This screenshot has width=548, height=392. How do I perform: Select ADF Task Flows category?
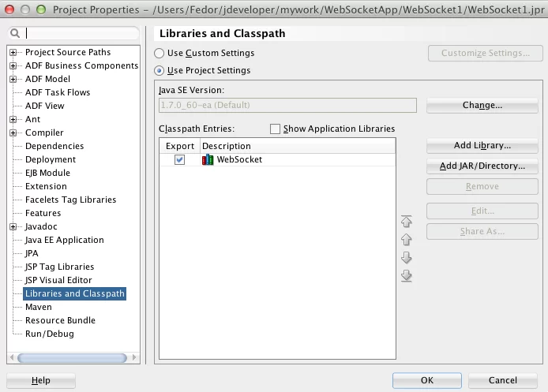point(58,92)
